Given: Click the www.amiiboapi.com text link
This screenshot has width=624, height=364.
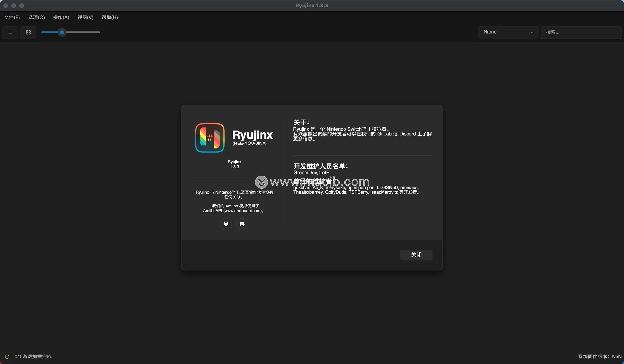Looking at the screenshot, I should pos(242,211).
